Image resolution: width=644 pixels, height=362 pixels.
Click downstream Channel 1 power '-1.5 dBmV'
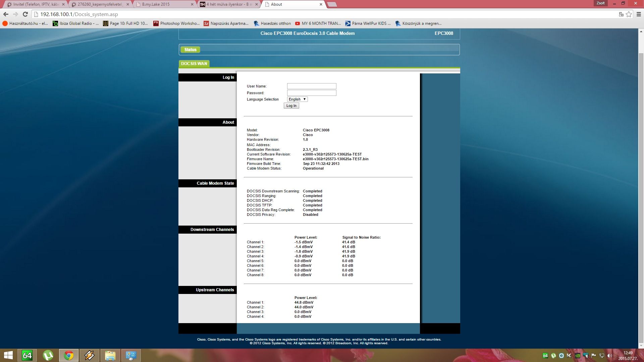(304, 242)
